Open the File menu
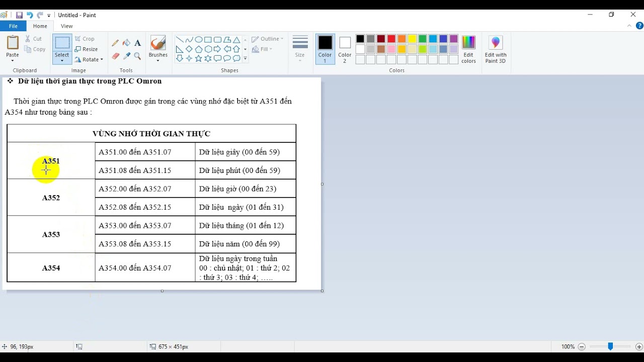644x362 pixels. [13, 26]
